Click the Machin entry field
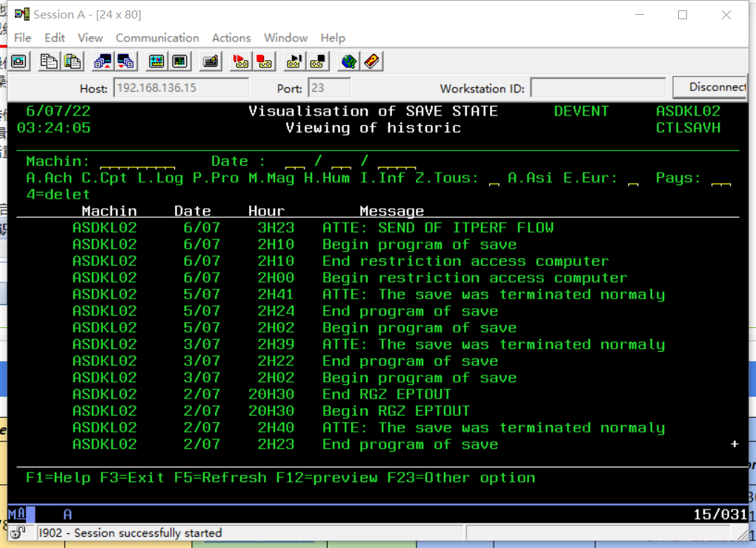 (x=137, y=161)
